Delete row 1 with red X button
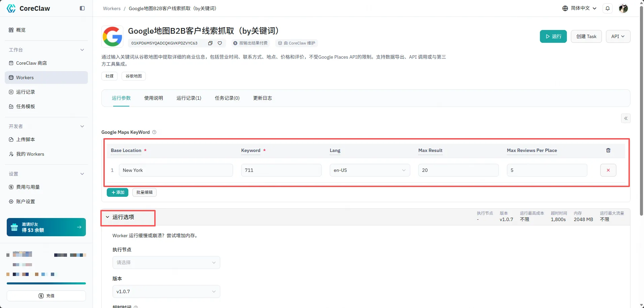Screen dimensions: 644x308 tap(608, 170)
